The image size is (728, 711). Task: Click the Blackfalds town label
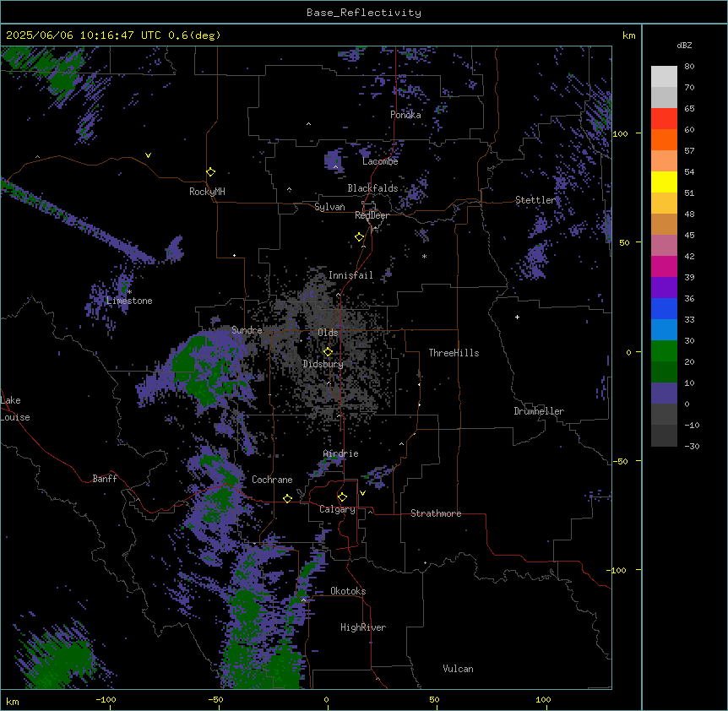372,188
